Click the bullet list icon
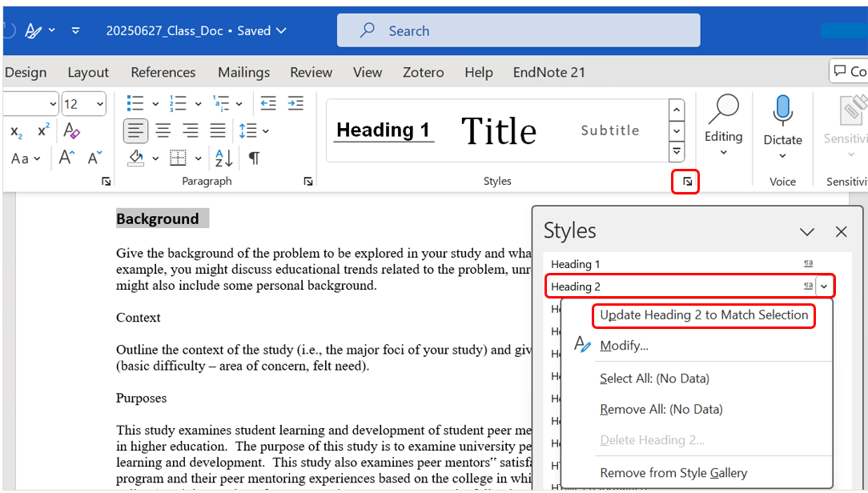 (135, 104)
